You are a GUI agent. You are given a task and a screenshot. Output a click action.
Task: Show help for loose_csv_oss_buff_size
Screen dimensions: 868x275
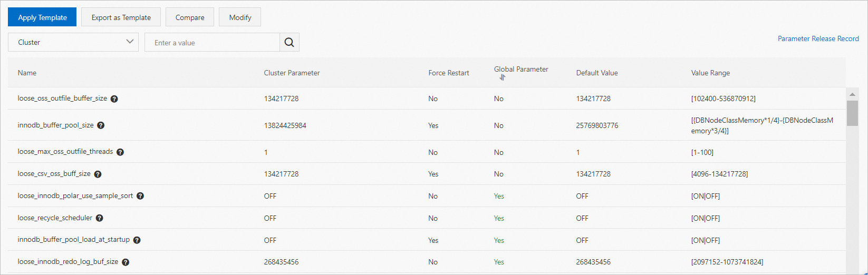98,174
